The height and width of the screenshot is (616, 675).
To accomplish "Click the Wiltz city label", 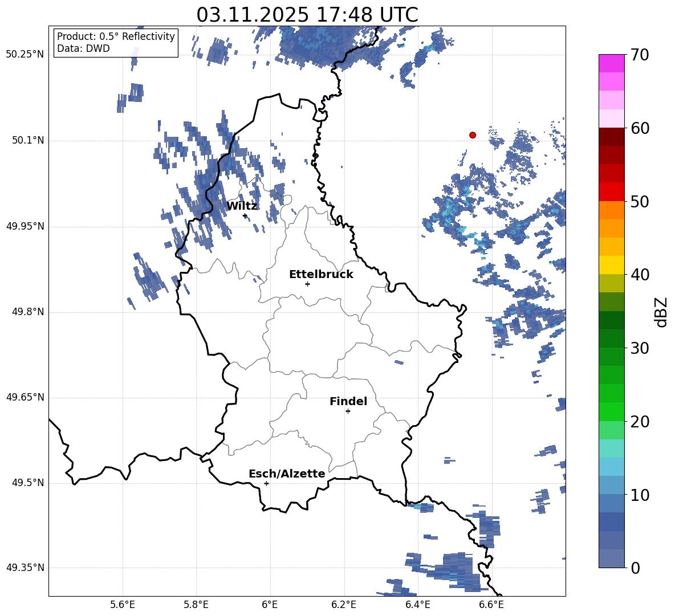I will (x=242, y=206).
